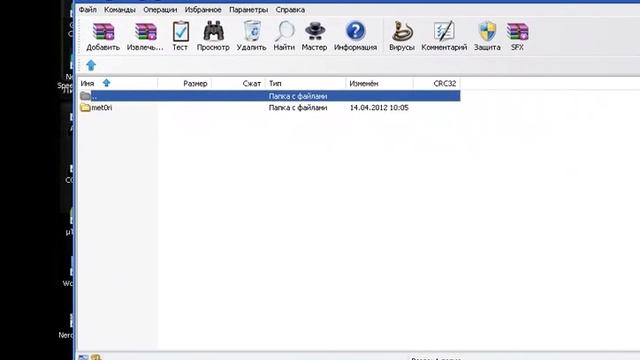The width and height of the screenshot is (640, 360).
Task: Sort by the Имя column header
Action: pos(118,83)
